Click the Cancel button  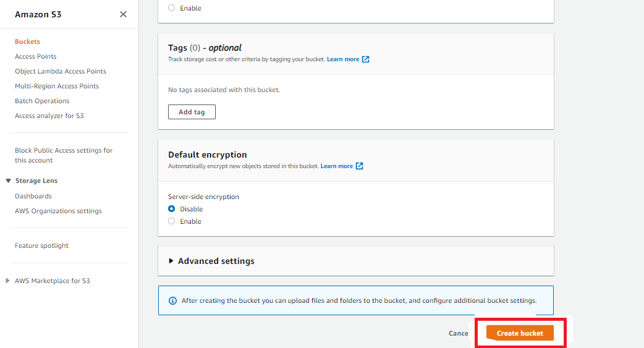(x=459, y=333)
